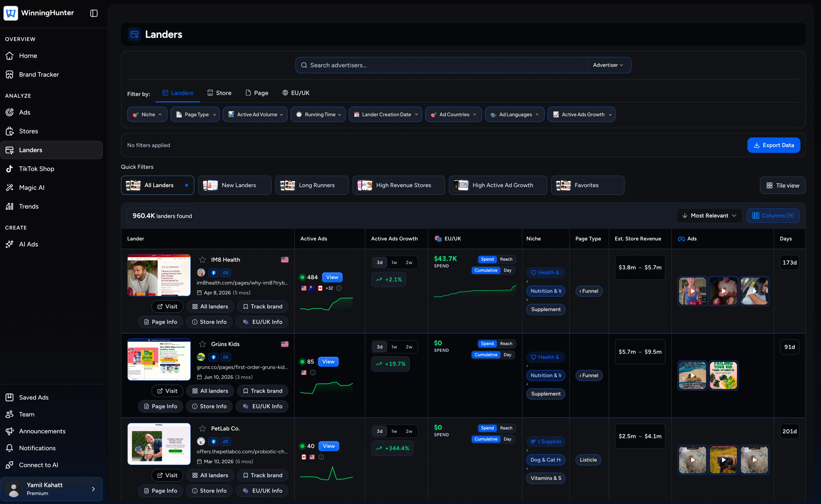
Task: Toggle Day view for Grüns Kids EU/UK
Action: tap(507, 355)
